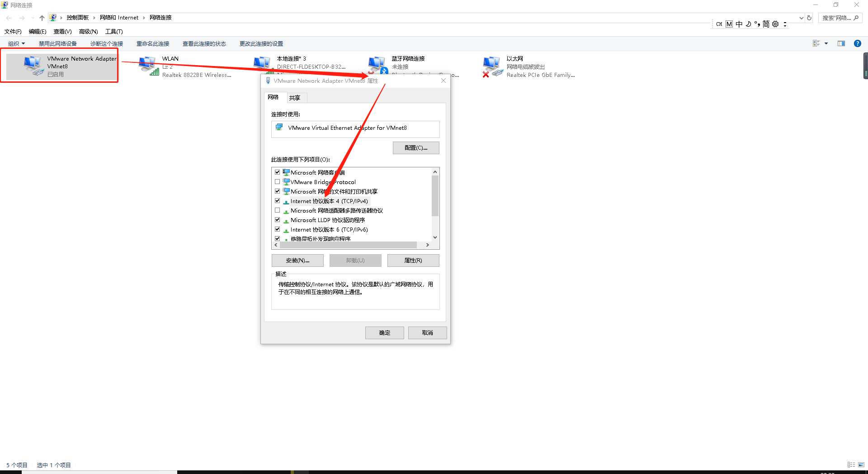Viewport: 868px width, 474px height.
Task: Toggle Internet 协议版本 6 (TCP/IPv6) checkbox
Action: click(x=278, y=229)
